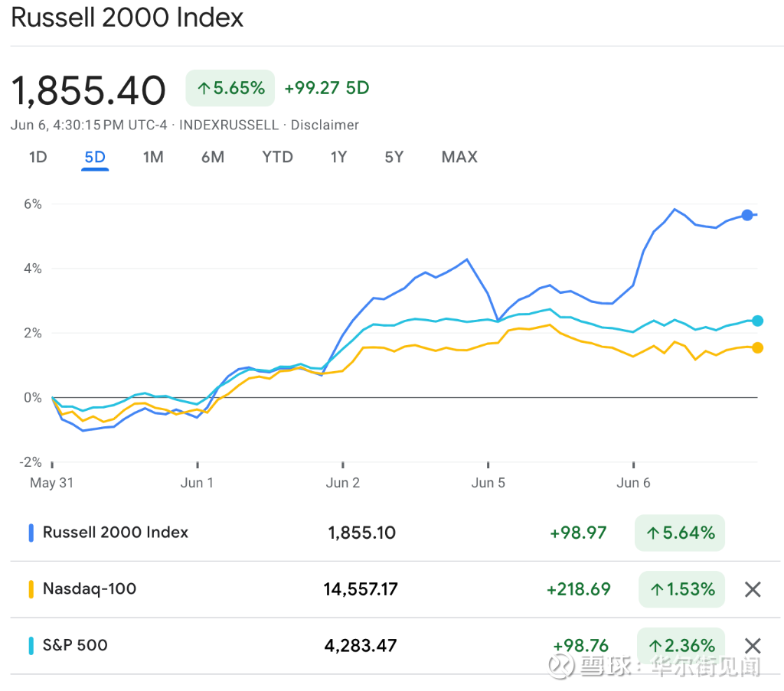
Task: Click the yellow Nasdaq-100 endpoint dot
Action: point(757,347)
